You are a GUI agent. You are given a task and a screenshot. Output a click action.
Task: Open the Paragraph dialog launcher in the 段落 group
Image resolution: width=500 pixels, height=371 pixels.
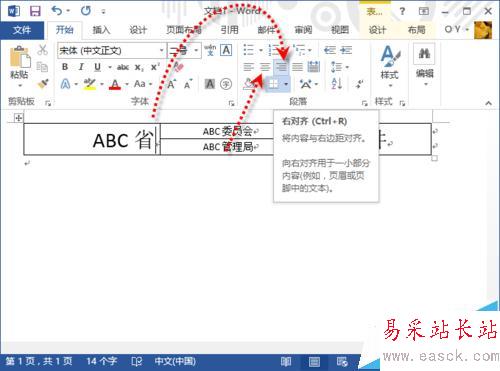364,104
